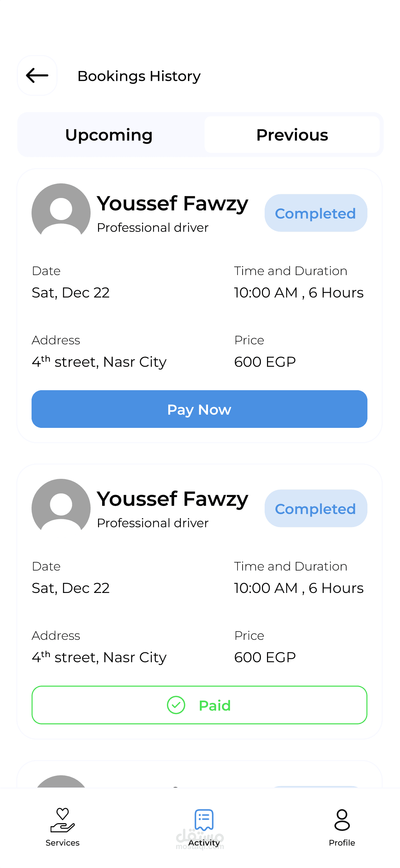Open the Services heart-hand icon
This screenshot has height=868, width=400.
pos(62,820)
